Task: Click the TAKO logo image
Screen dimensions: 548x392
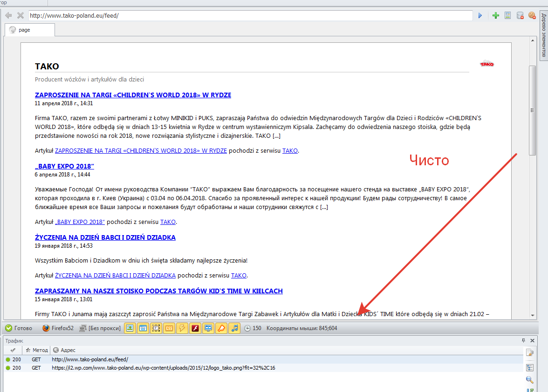Action: (487, 63)
